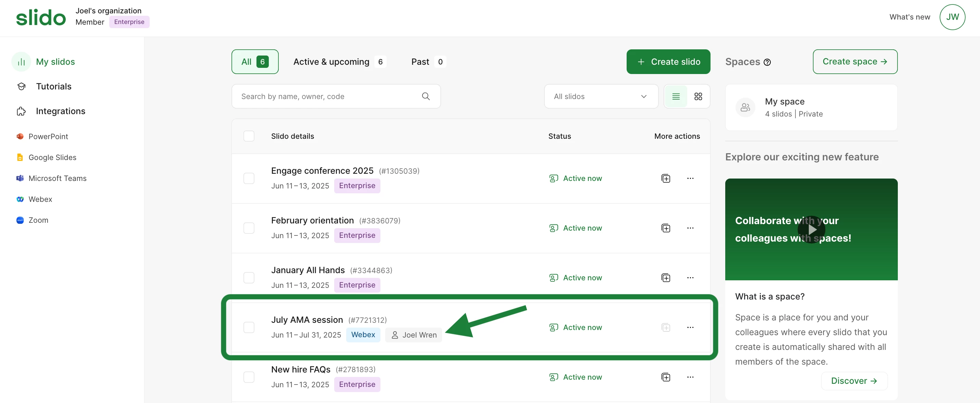Duplicate the New hire FAQs slido
The height and width of the screenshot is (403, 980).
666,377
